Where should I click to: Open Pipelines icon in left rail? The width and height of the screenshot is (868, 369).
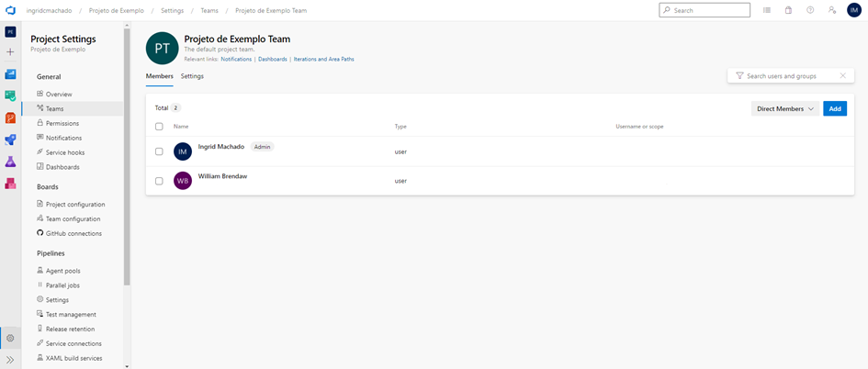coord(10,140)
